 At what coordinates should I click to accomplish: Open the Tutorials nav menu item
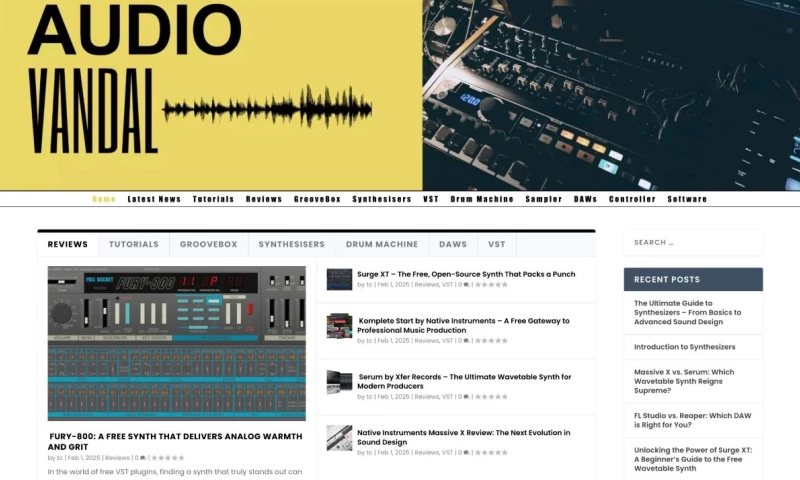coord(213,199)
